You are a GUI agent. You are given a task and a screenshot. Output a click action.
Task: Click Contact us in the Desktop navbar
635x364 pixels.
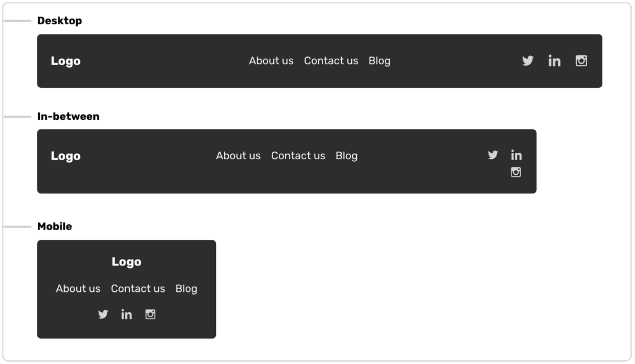tap(331, 61)
